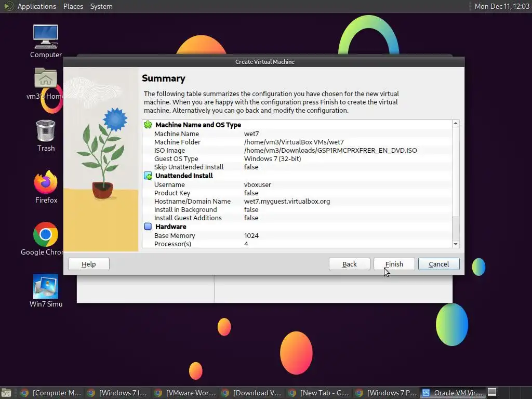The height and width of the screenshot is (399, 532).
Task: Click the summary table scroll down arrow
Action: (x=456, y=244)
